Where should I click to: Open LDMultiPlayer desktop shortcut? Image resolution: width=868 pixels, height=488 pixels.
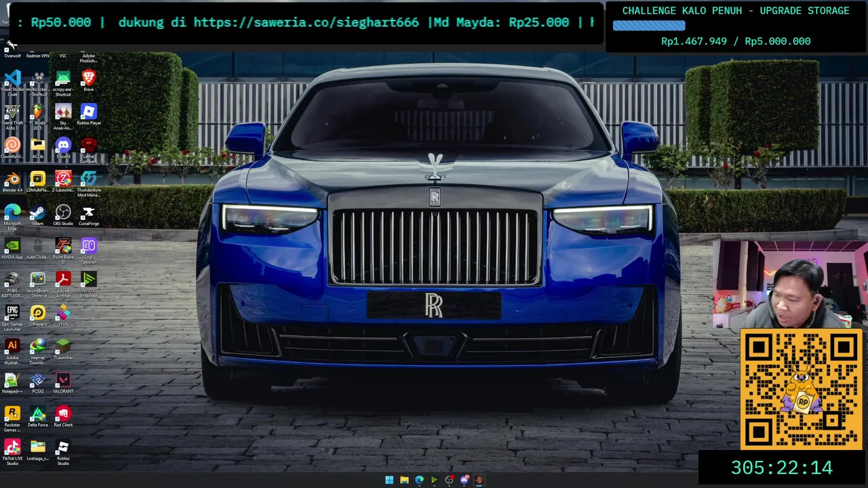38,181
